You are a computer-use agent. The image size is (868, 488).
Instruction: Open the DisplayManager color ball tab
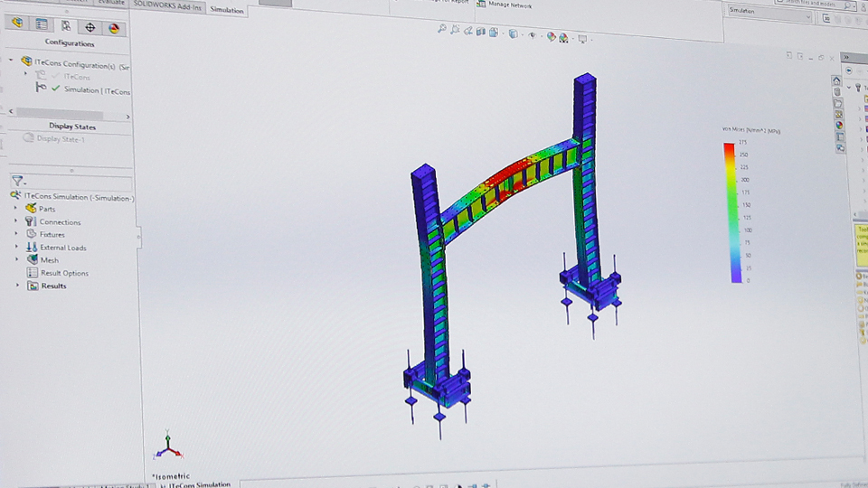tap(114, 27)
